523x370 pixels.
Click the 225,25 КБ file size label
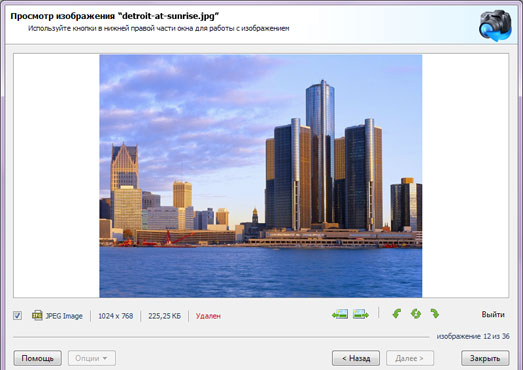pos(164,316)
